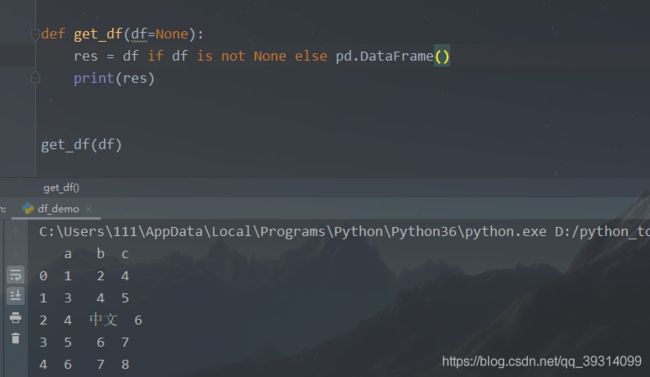Clear console with the trash icon
This screenshot has width=650, height=377.
tap(16, 338)
